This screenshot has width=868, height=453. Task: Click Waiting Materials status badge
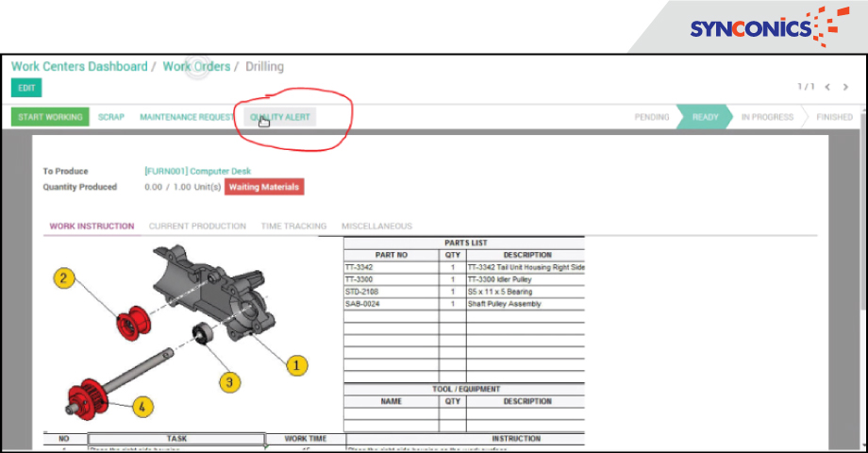[x=264, y=187]
